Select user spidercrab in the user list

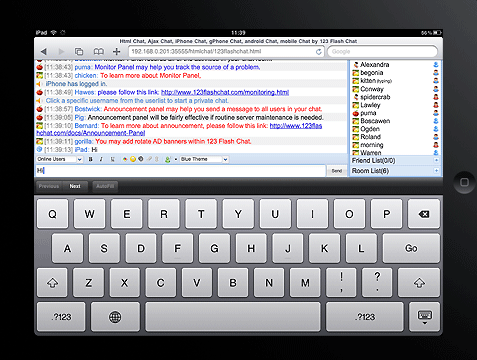click(x=375, y=97)
